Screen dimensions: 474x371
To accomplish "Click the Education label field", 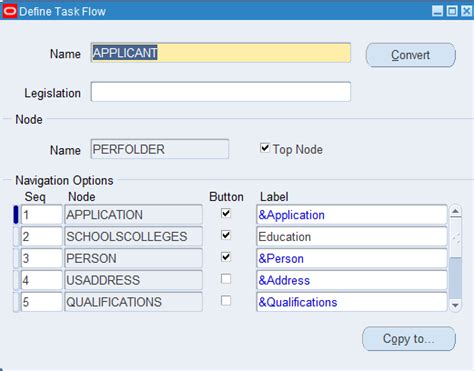I will click(x=352, y=237).
